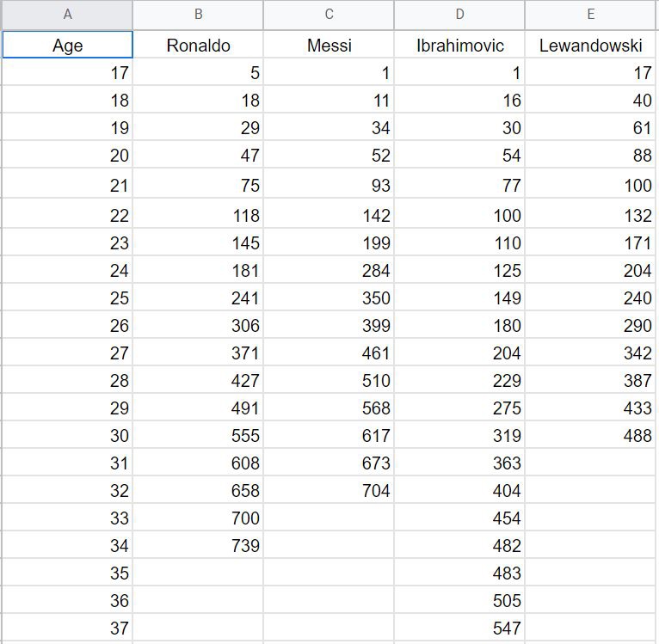Select column A header
659x644 pixels.
[x=67, y=15]
